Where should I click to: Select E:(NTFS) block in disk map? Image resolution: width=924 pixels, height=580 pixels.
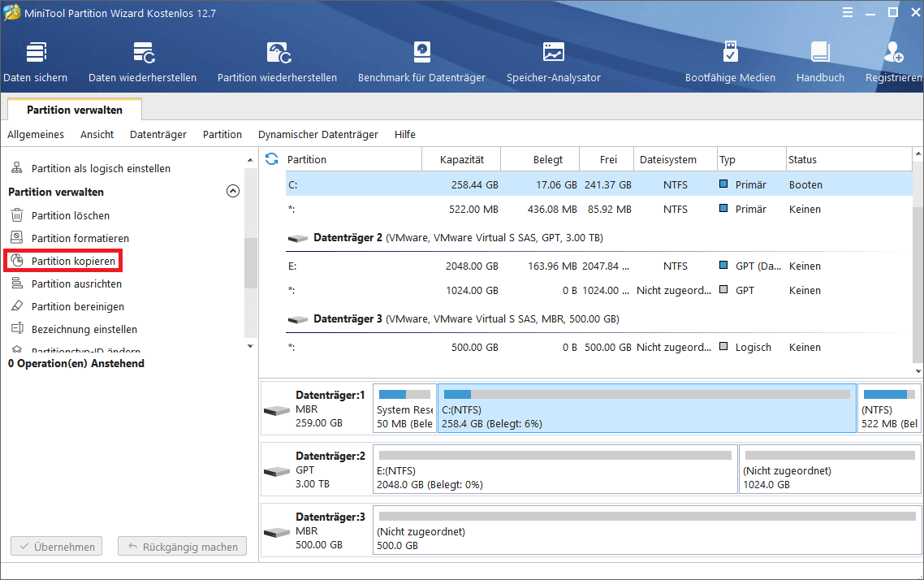[555, 470]
